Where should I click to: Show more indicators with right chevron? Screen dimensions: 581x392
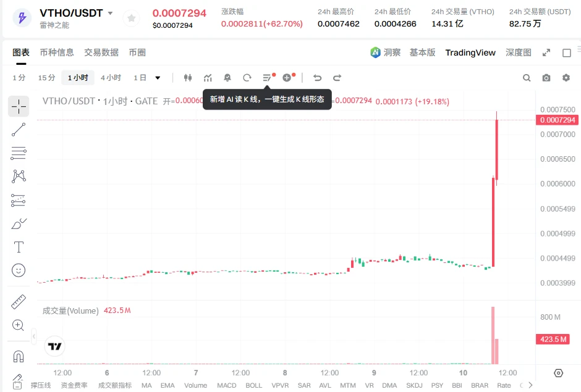[x=530, y=385]
